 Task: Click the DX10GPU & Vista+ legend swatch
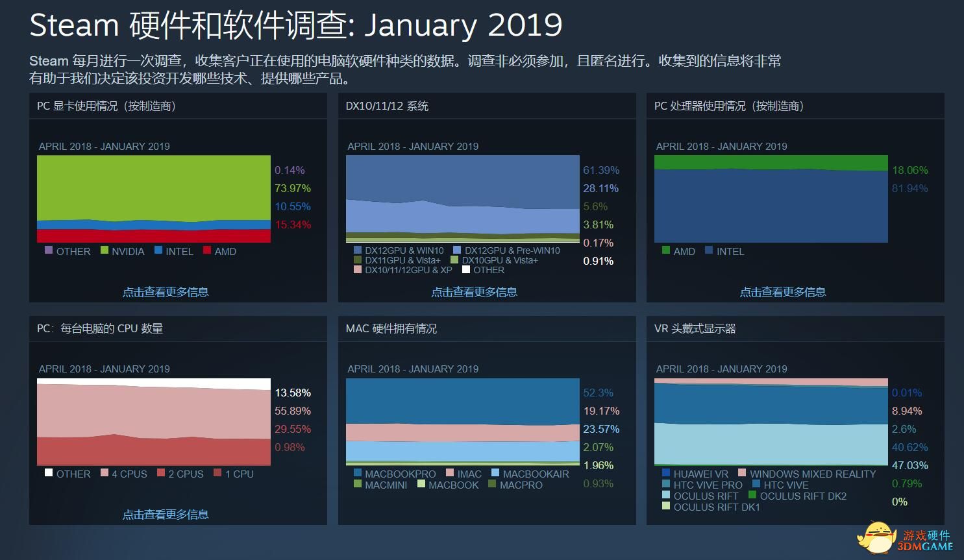tap(454, 260)
